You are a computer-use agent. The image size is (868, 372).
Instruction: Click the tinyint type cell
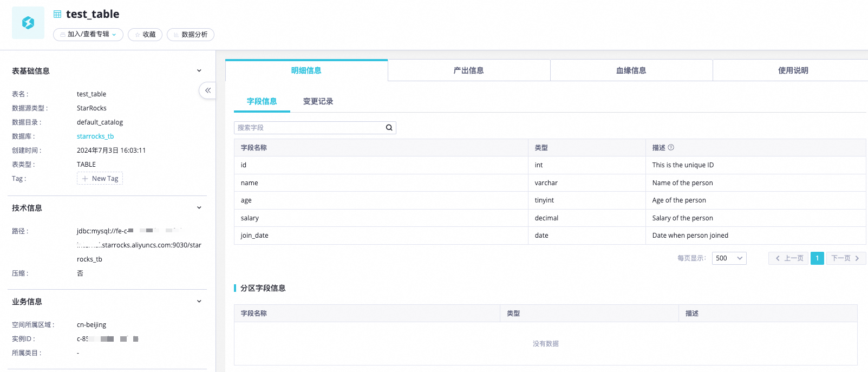coord(587,200)
